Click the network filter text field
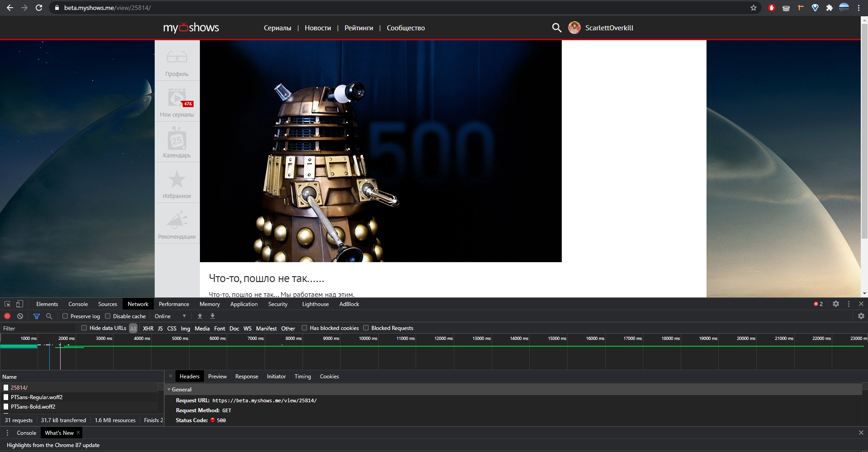 click(x=38, y=328)
